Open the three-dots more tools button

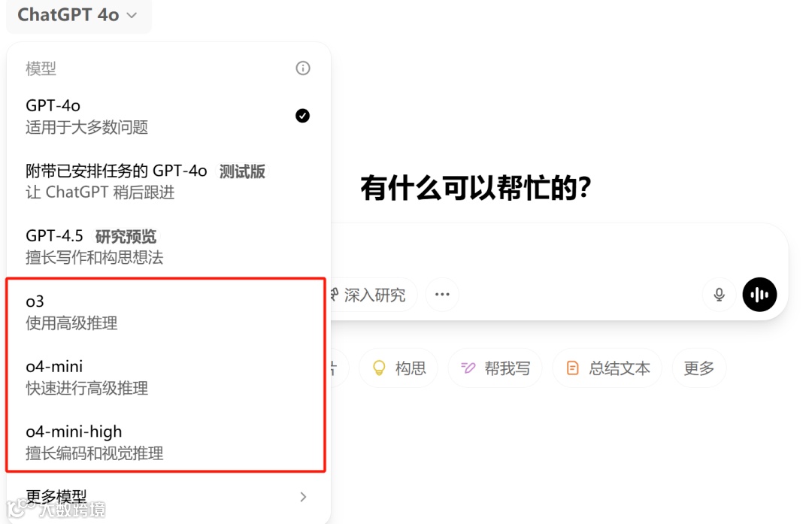pos(442,295)
